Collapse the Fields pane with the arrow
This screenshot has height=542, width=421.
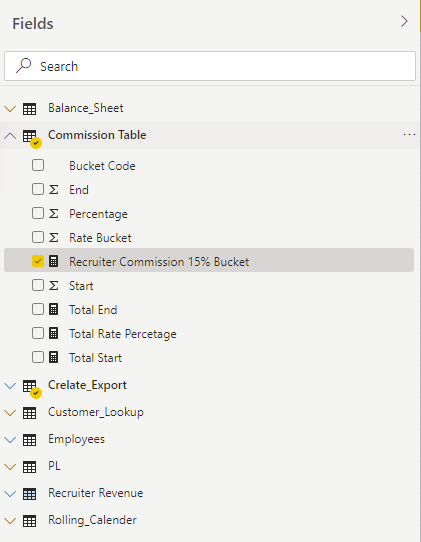click(x=404, y=21)
